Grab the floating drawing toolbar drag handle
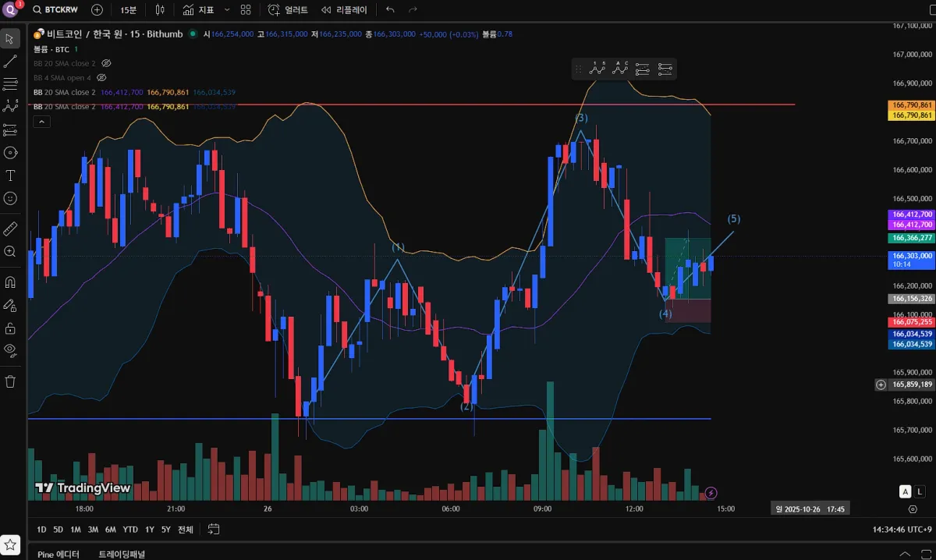The width and height of the screenshot is (936, 560). point(578,69)
